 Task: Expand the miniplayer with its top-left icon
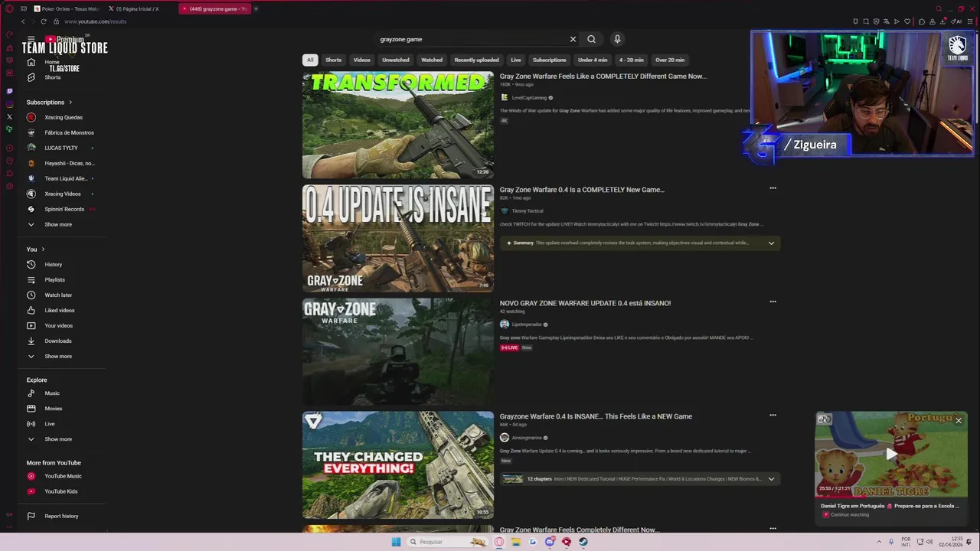(824, 419)
